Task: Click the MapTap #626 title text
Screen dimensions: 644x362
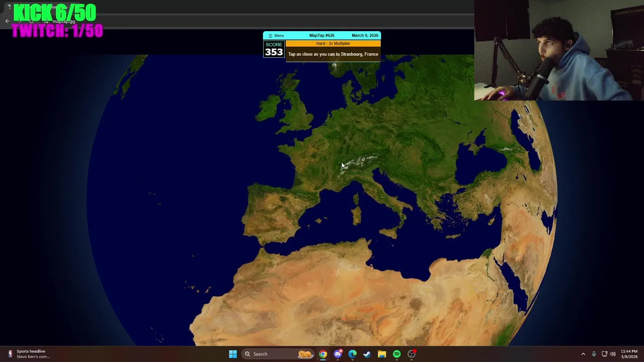Action: coord(321,36)
